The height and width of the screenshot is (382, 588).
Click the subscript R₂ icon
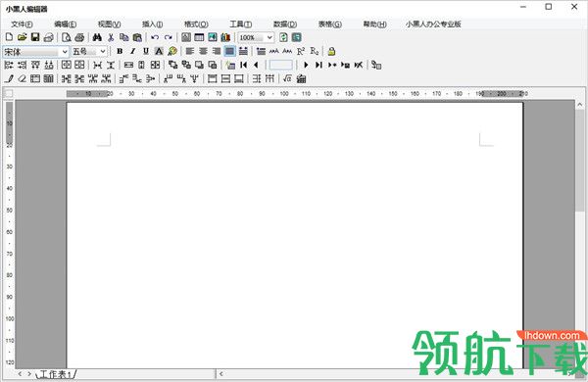tap(315, 51)
